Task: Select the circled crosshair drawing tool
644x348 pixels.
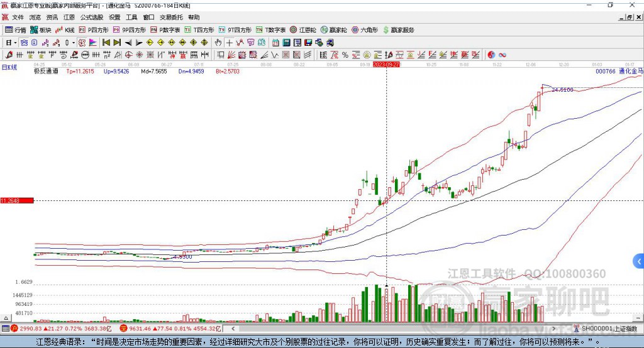Action: point(128,55)
